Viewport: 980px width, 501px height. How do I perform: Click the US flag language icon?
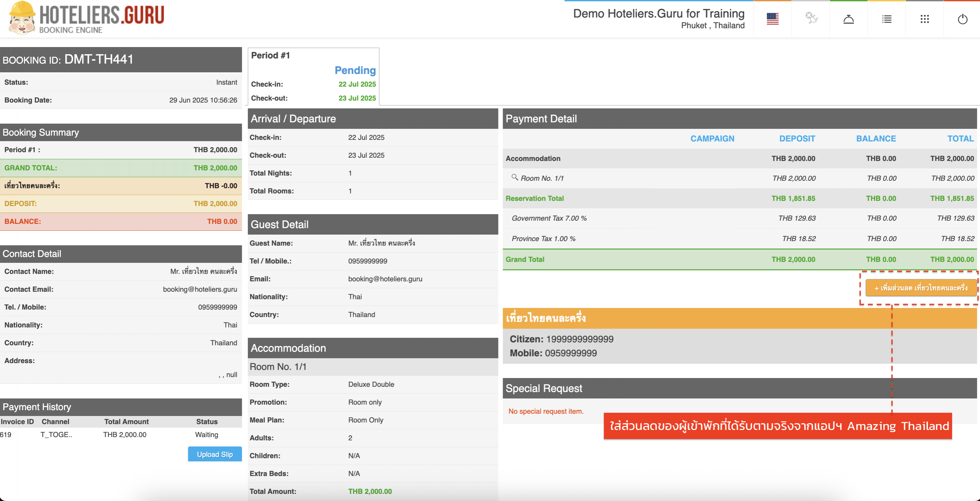[x=772, y=18]
